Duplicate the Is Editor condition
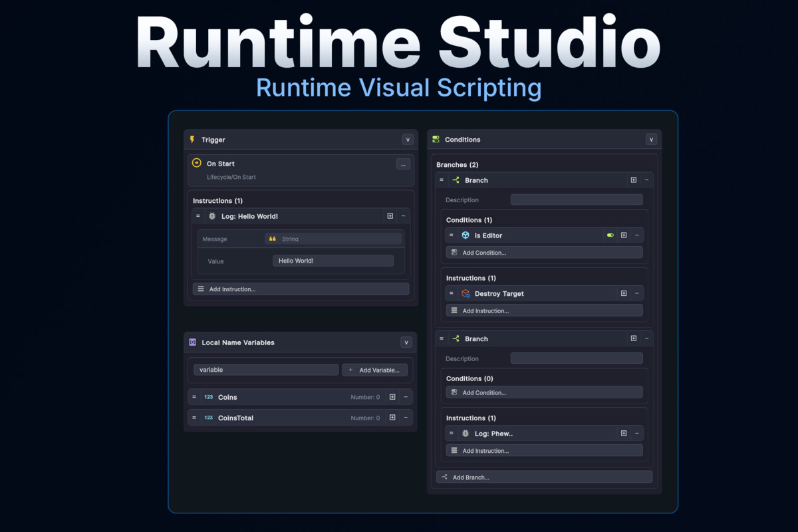Image resolution: width=798 pixels, height=532 pixels. tap(624, 235)
